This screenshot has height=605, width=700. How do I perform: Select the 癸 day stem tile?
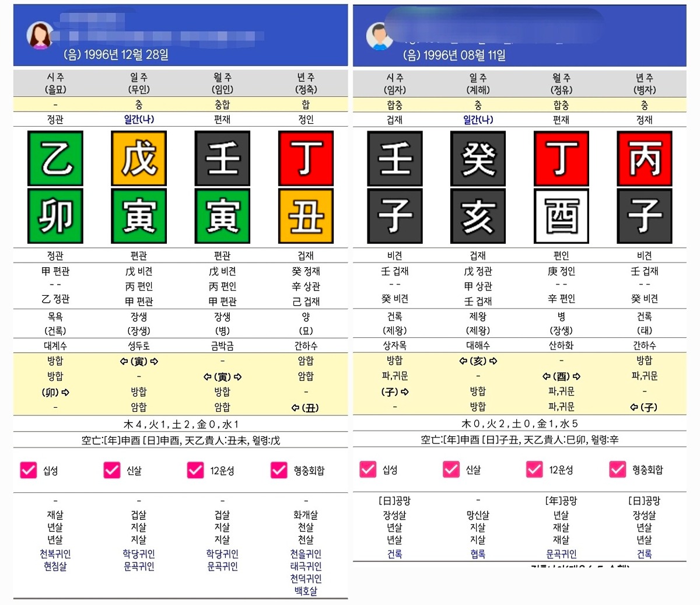[478, 158]
